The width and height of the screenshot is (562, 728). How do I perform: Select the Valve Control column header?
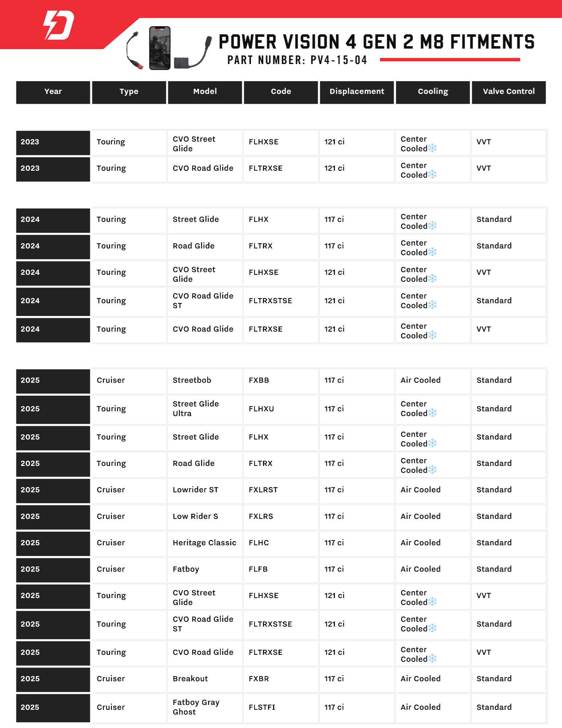[509, 92]
